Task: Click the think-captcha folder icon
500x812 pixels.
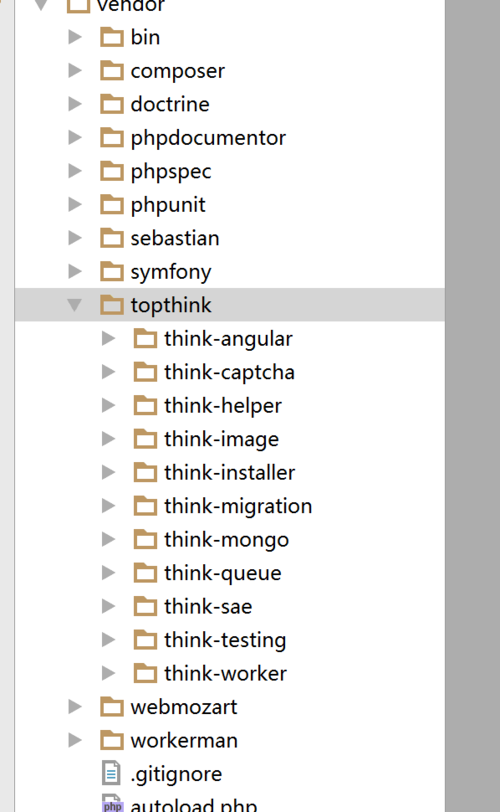Action: click(x=145, y=372)
